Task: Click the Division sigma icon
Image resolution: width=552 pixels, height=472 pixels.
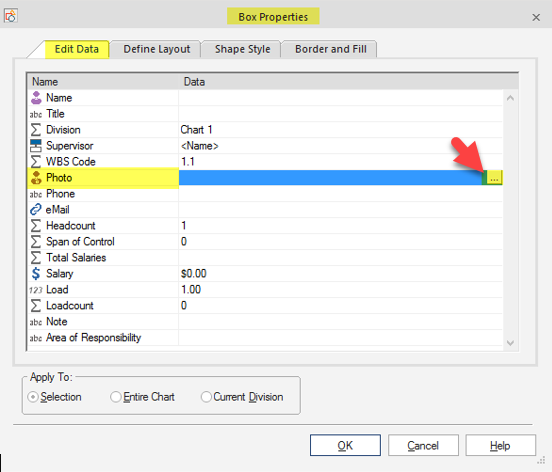Action: coord(36,130)
